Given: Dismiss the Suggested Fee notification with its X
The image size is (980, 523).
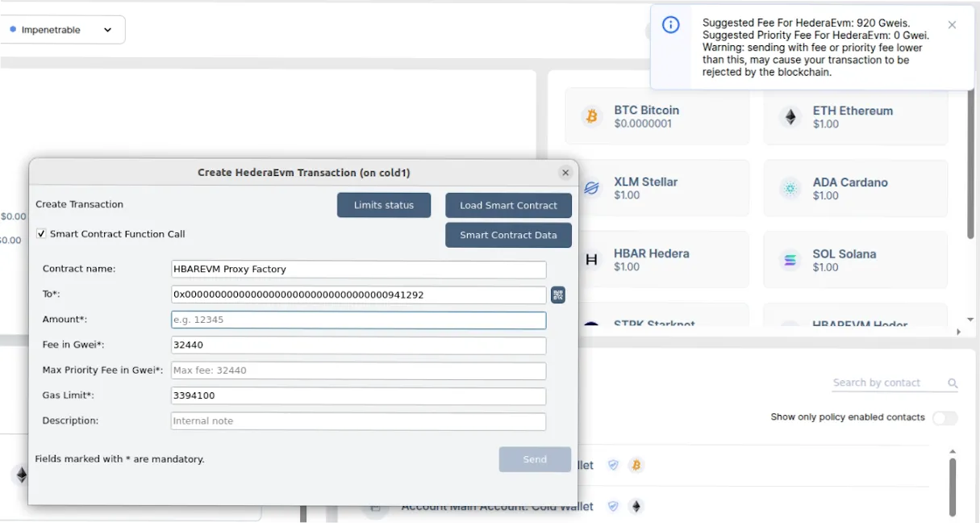Looking at the screenshot, I should (952, 25).
